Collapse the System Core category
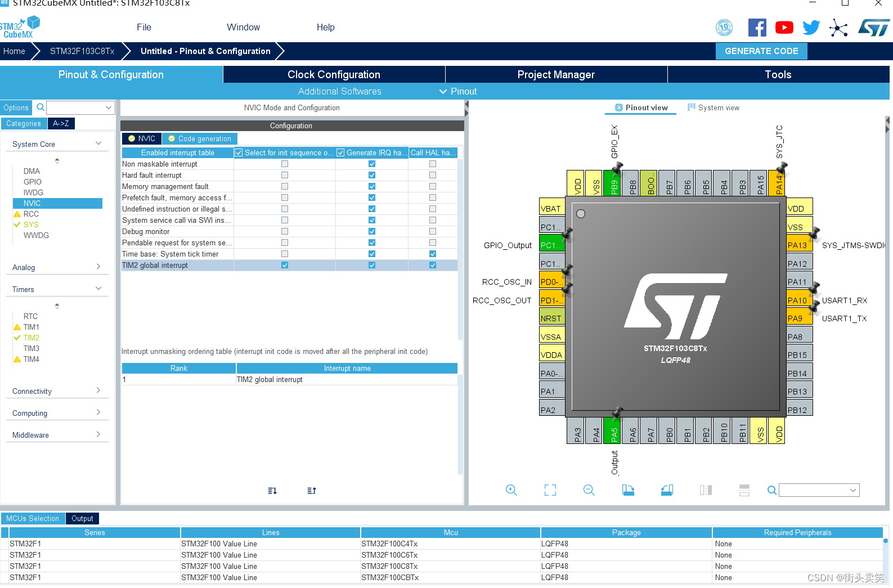893x588 pixels. click(x=98, y=143)
